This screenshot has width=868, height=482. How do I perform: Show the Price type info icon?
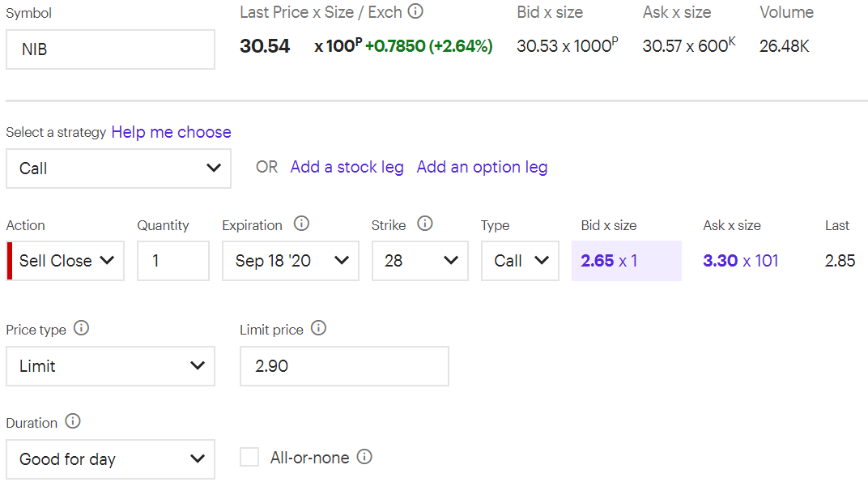coord(81,328)
